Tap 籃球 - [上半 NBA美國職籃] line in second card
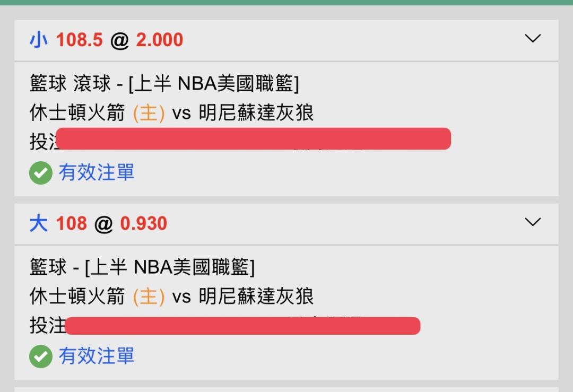Screen dimensions: 573x392 tap(142, 267)
